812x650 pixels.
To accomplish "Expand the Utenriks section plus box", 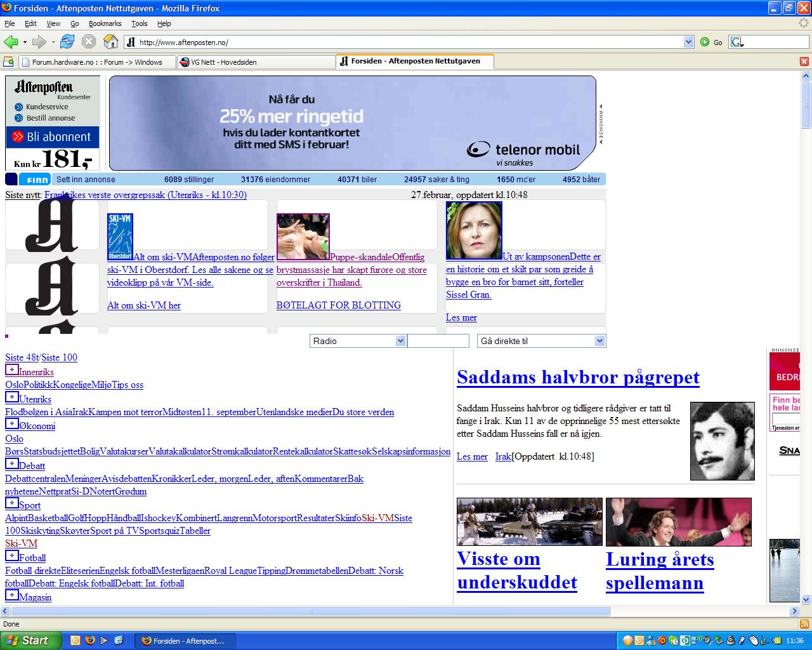I will tap(11, 397).
